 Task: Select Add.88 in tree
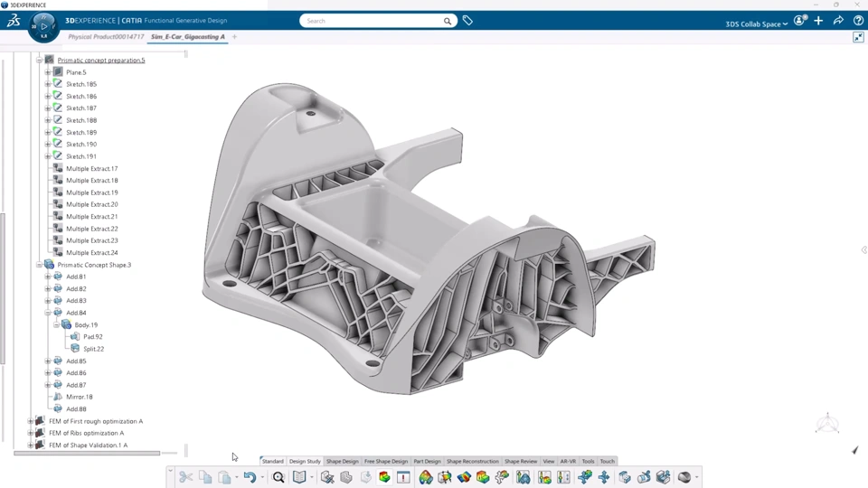coord(76,408)
